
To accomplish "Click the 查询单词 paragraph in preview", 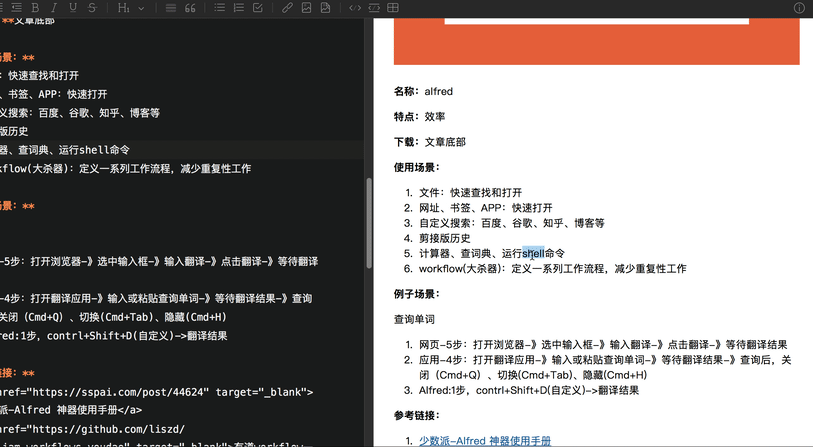I will [x=414, y=319].
